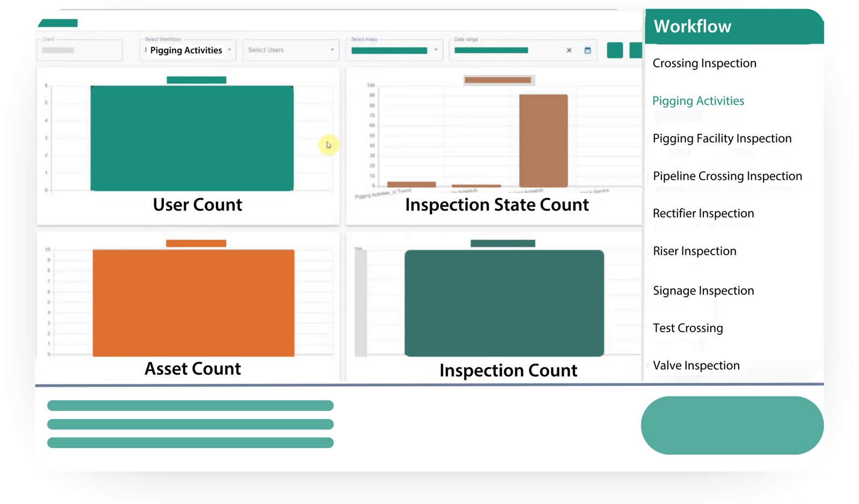Clear the date range field
Viewport: 859px width, 504px height.
569,50
